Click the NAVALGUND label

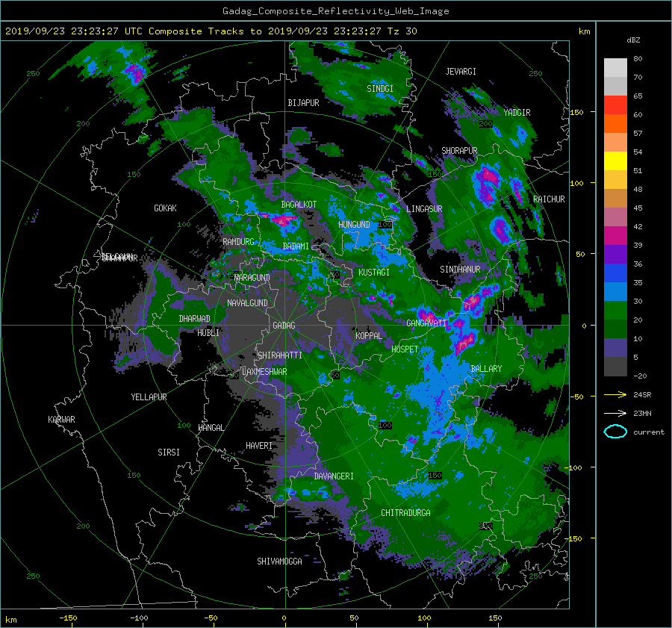(247, 303)
